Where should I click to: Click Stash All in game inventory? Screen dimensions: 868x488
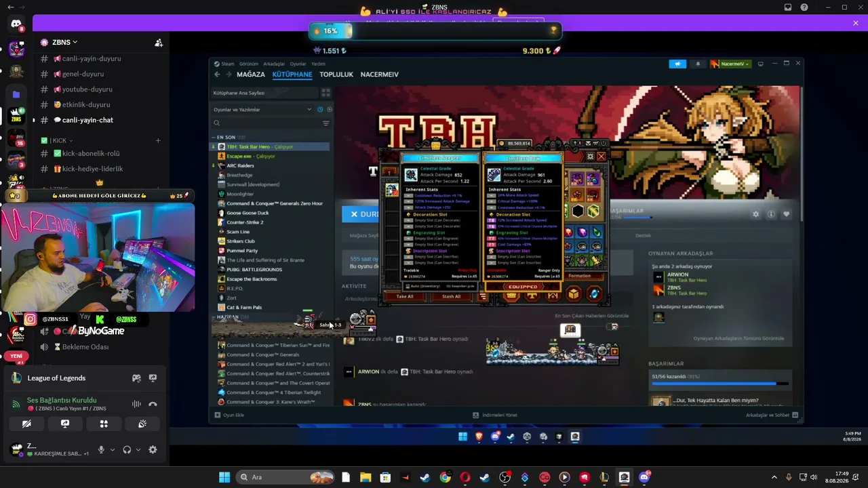[451, 296]
